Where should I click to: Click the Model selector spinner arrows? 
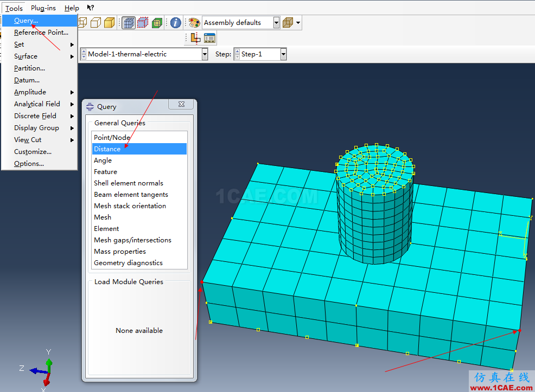[84, 54]
